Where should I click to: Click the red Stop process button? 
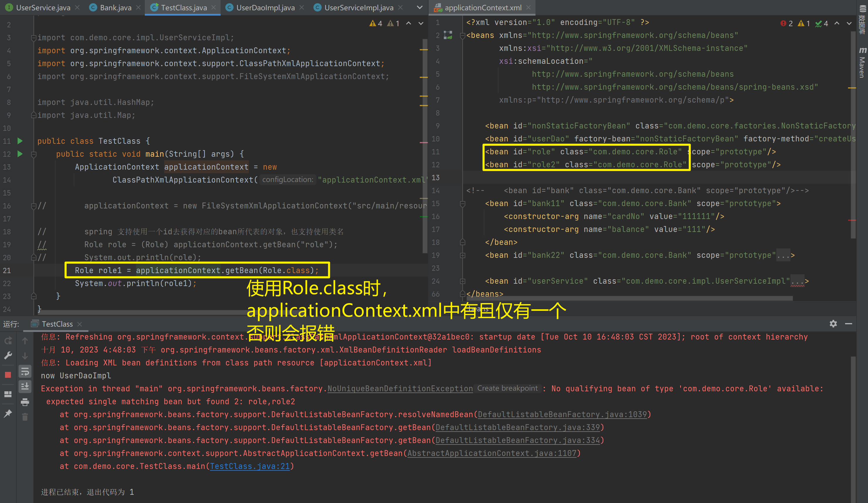point(8,375)
